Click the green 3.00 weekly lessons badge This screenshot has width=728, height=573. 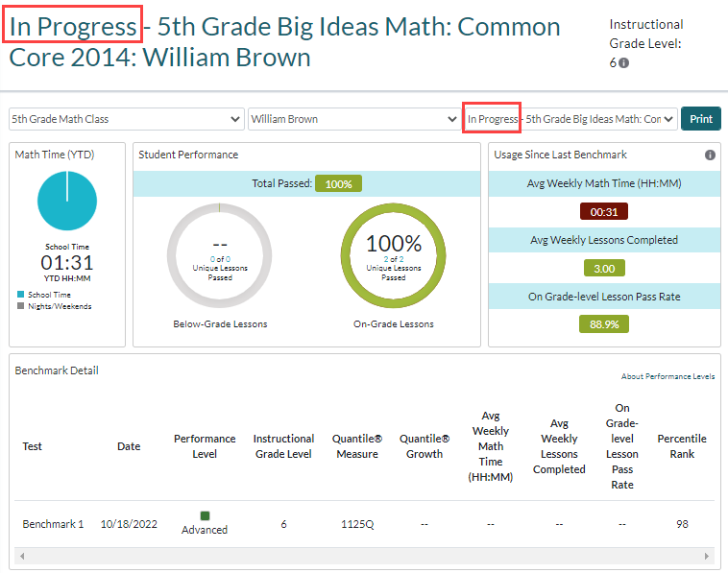[604, 268]
